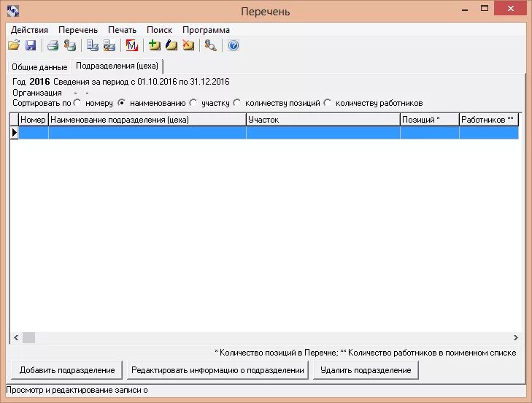
Task: Click the add subdivision green plus icon
Action: coord(155,45)
